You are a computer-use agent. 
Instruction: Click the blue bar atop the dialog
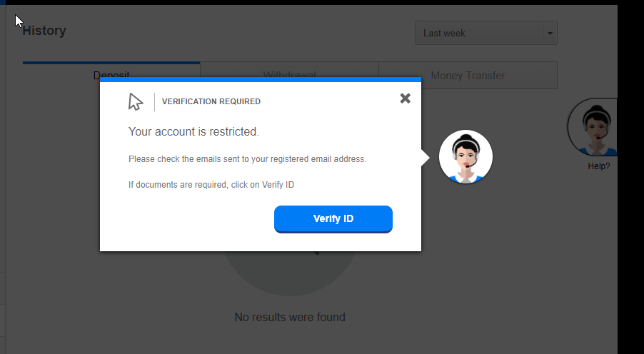[261, 79]
